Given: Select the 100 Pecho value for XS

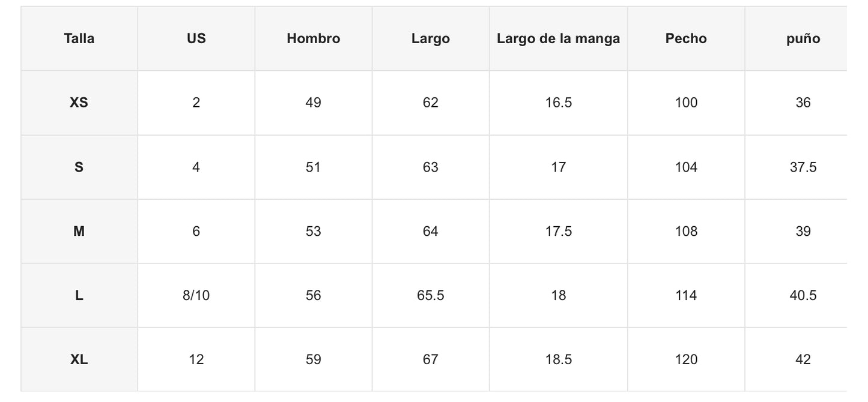Looking at the screenshot, I should pos(686,103).
